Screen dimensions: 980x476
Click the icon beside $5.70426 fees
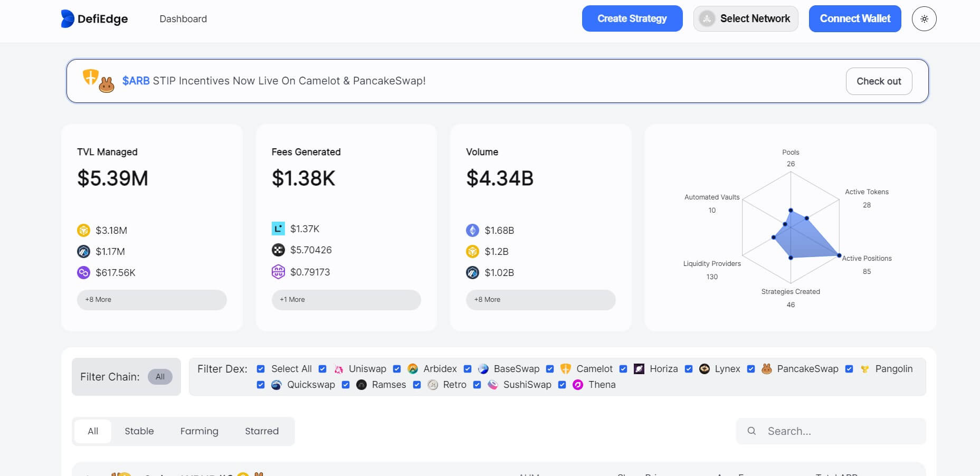pos(278,250)
